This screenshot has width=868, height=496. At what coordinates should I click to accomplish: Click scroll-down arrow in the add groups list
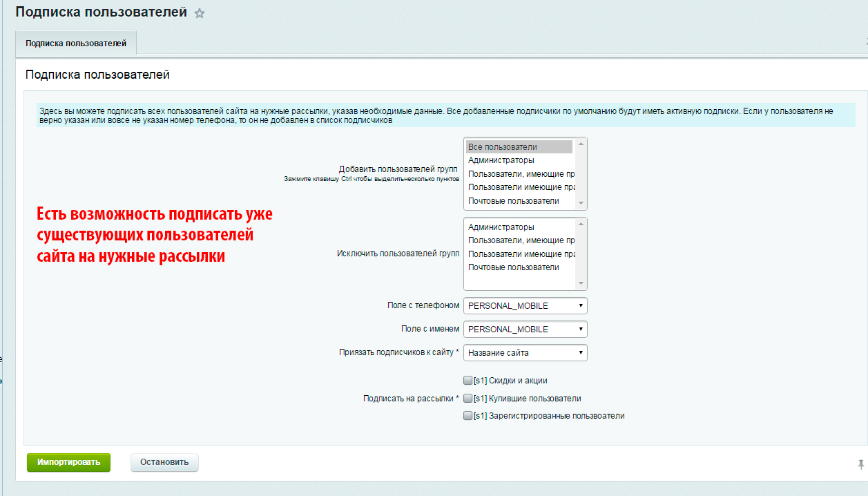point(581,204)
